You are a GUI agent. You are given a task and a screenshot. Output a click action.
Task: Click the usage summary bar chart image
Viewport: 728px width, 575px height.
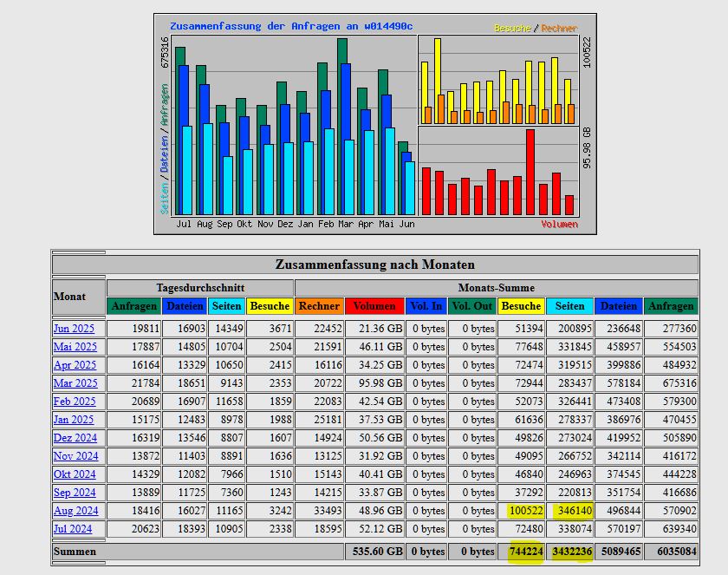[x=374, y=123]
